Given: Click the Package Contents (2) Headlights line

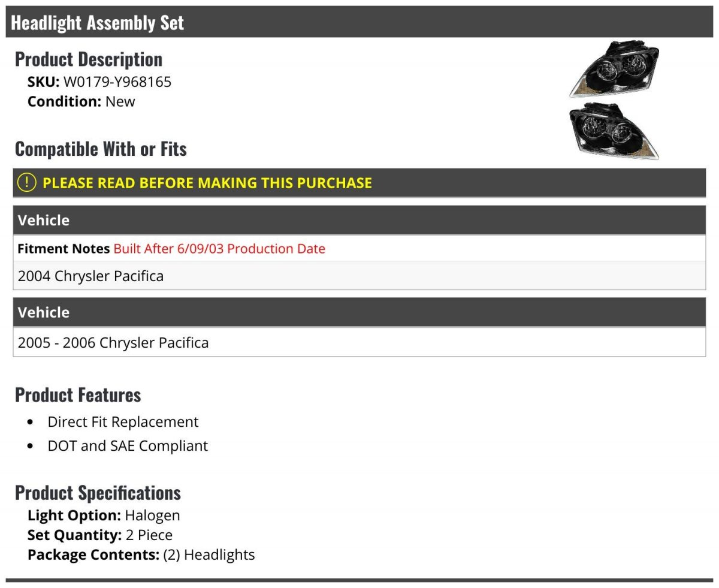Looking at the screenshot, I should [x=141, y=554].
